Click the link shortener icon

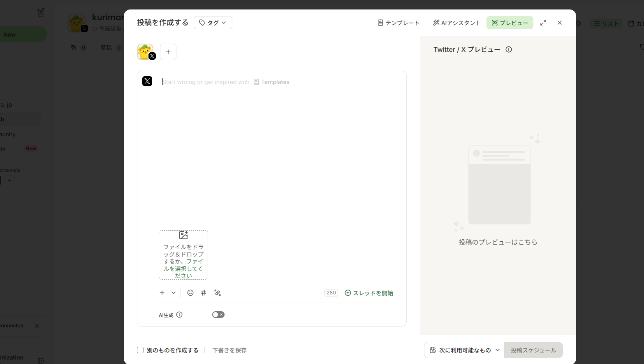click(x=218, y=293)
